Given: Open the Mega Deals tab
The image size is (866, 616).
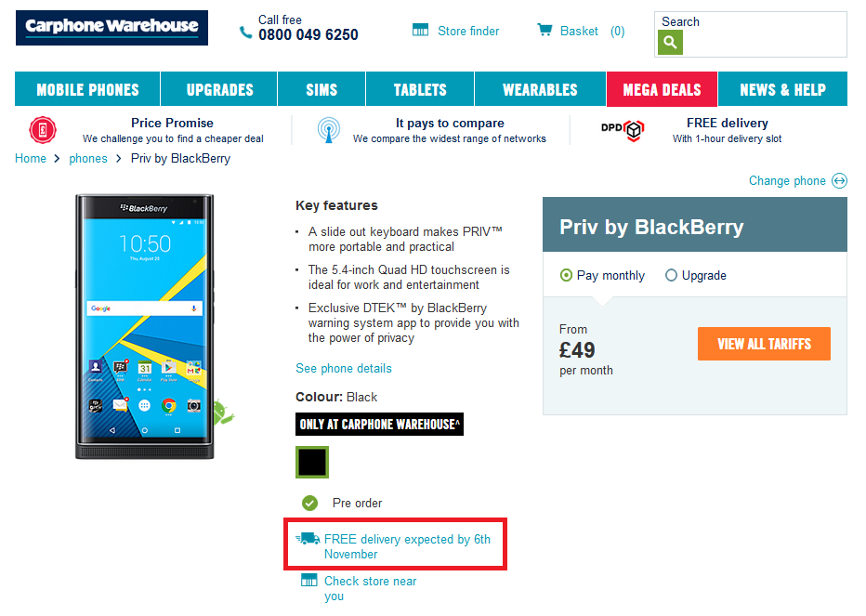Looking at the screenshot, I should point(662,89).
